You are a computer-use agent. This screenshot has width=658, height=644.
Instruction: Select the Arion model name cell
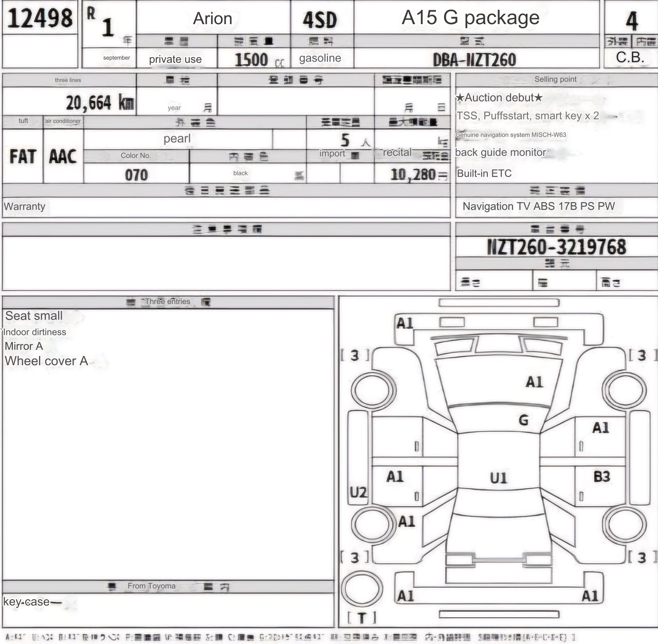click(x=212, y=19)
